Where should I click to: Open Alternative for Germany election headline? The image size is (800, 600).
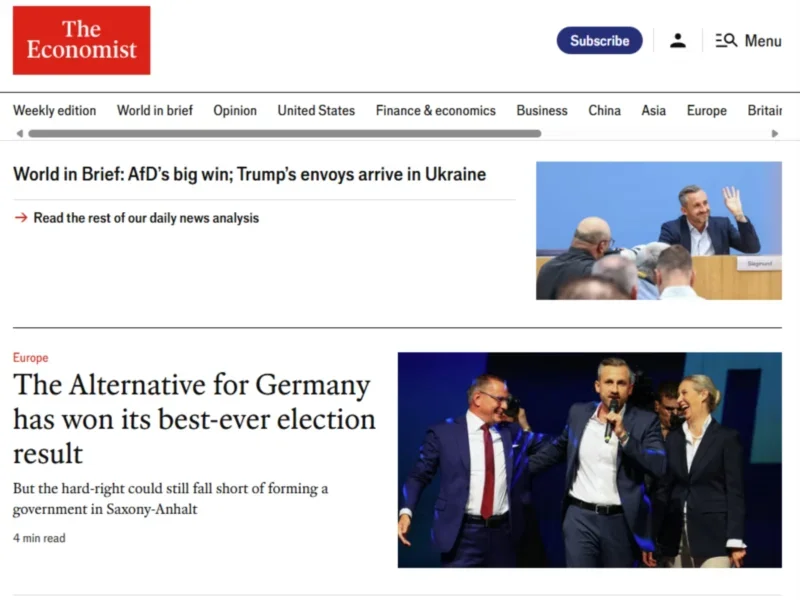coord(194,419)
